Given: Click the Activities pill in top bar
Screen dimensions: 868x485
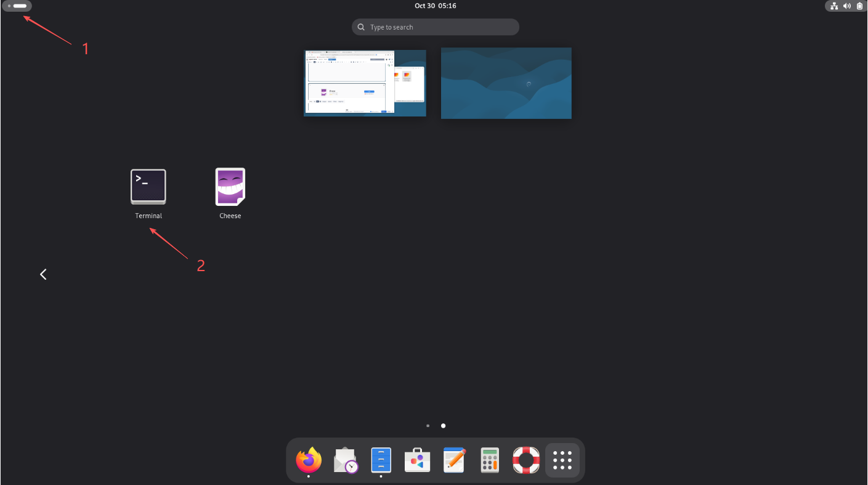Looking at the screenshot, I should click(17, 6).
